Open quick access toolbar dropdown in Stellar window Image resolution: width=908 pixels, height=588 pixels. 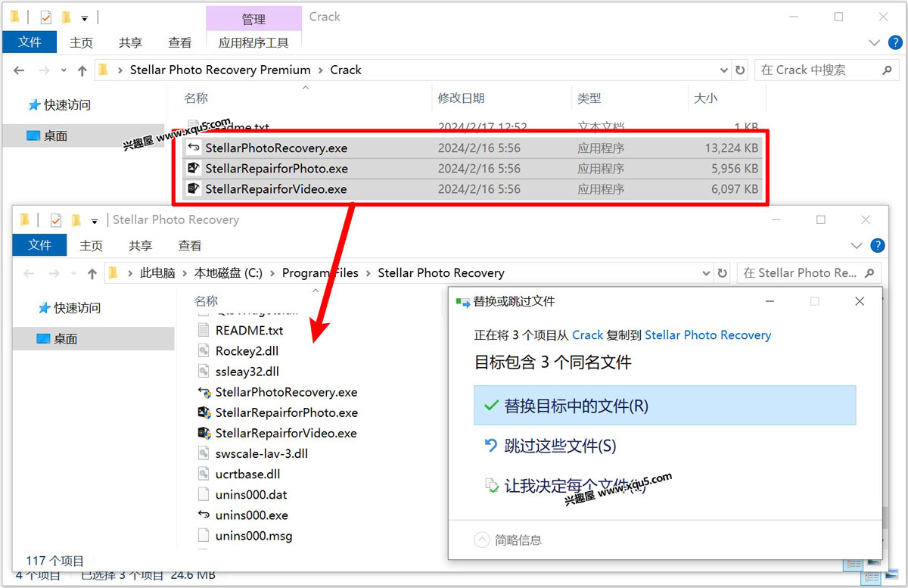95,220
